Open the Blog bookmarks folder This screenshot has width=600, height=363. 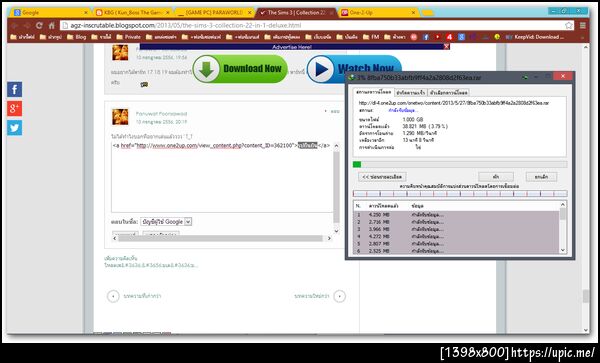pos(77,37)
